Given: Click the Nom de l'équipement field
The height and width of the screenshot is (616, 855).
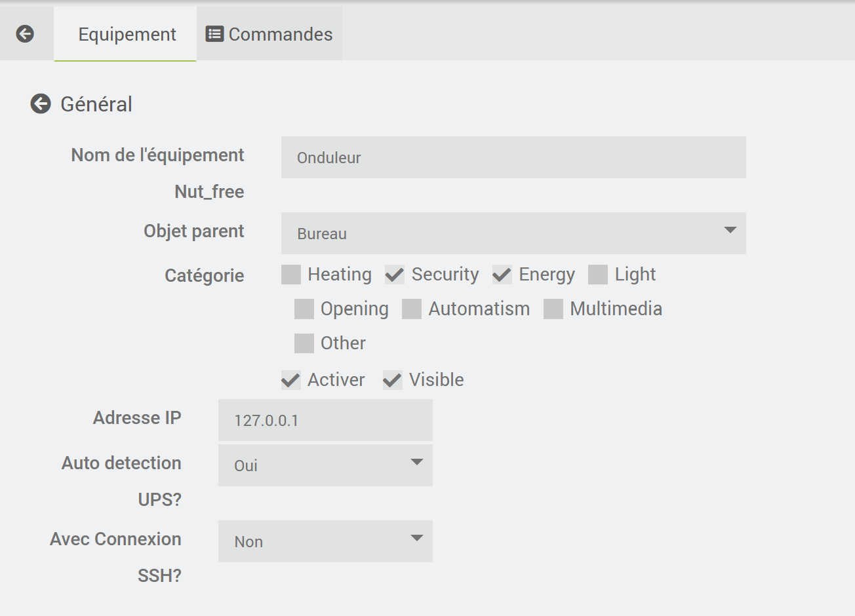Looking at the screenshot, I should (513, 157).
